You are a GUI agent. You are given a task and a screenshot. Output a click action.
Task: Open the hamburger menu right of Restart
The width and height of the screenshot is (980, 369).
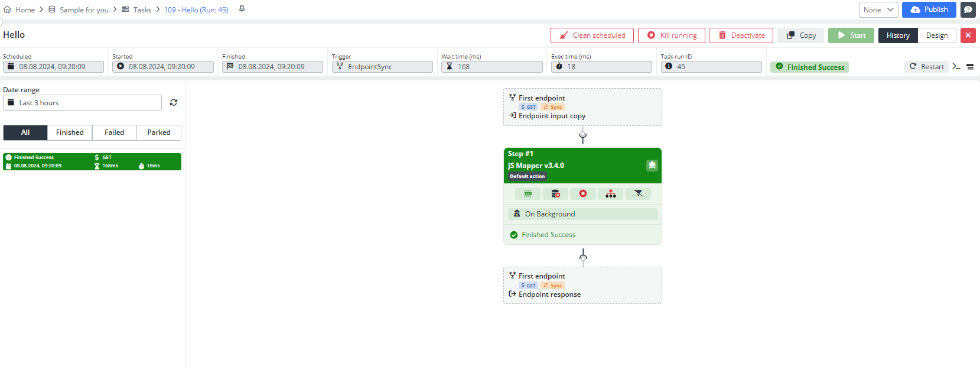970,67
